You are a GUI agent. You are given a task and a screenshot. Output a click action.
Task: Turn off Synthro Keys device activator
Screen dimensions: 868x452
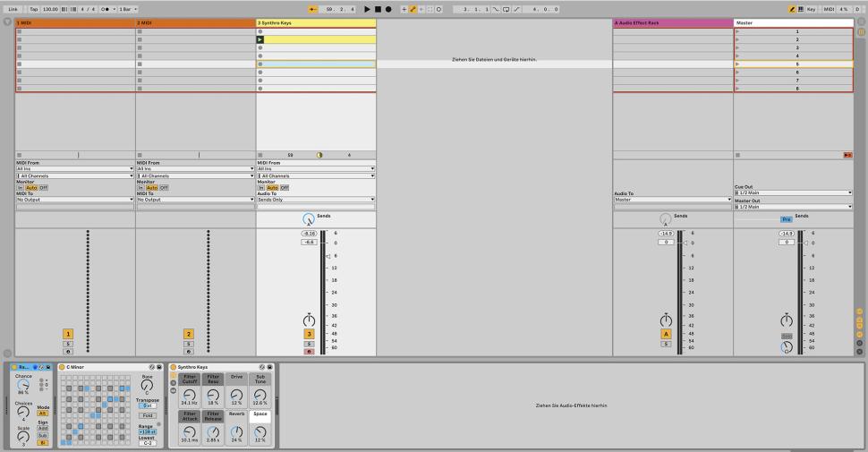(174, 367)
